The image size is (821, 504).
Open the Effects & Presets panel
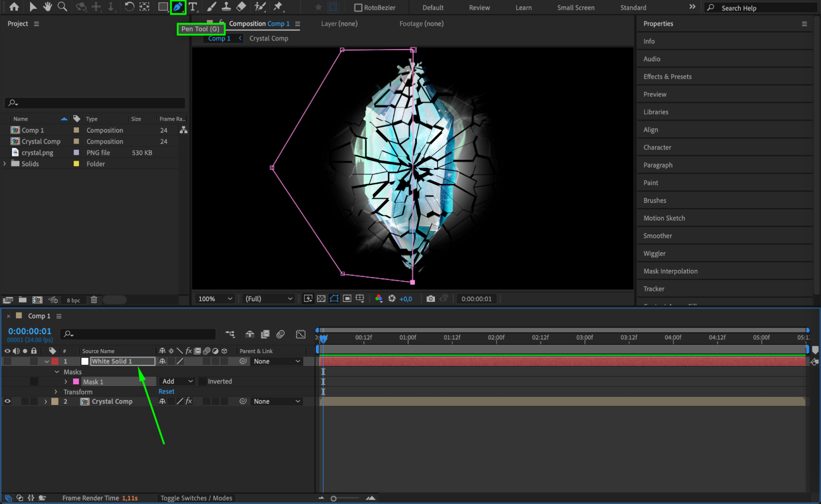coord(667,76)
